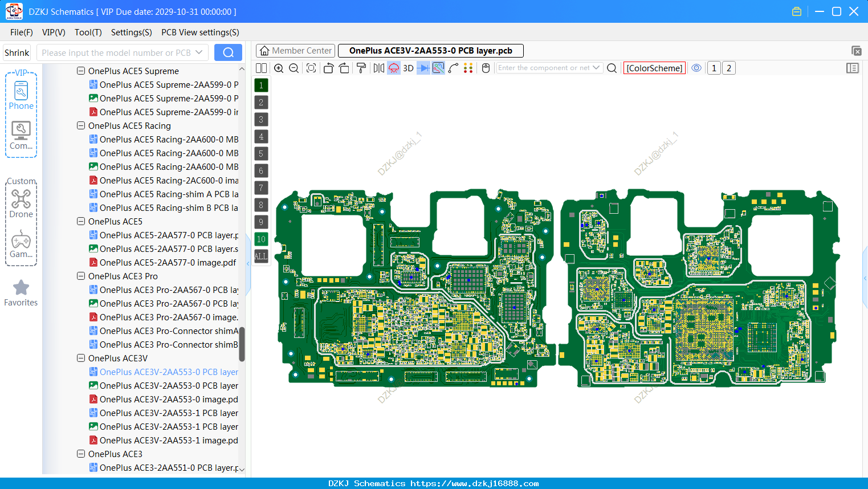868x489 pixels.
Task: Toggle the diode component display
Action: 423,68
